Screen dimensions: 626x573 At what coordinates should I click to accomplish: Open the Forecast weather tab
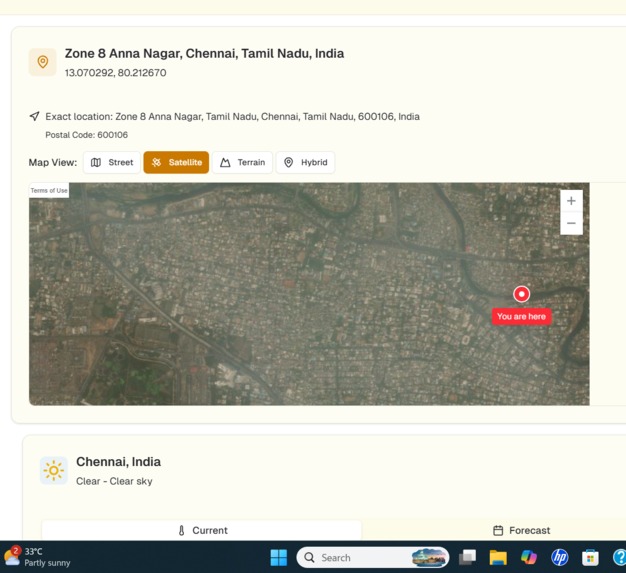click(x=521, y=530)
